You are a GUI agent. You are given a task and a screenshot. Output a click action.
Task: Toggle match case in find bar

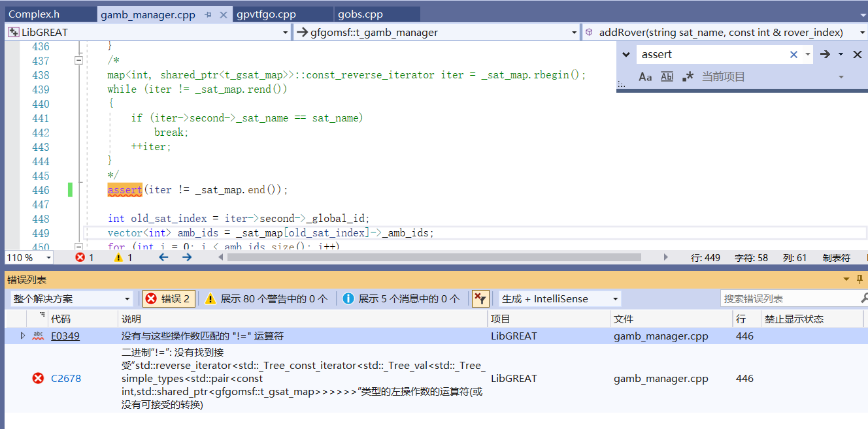(645, 77)
